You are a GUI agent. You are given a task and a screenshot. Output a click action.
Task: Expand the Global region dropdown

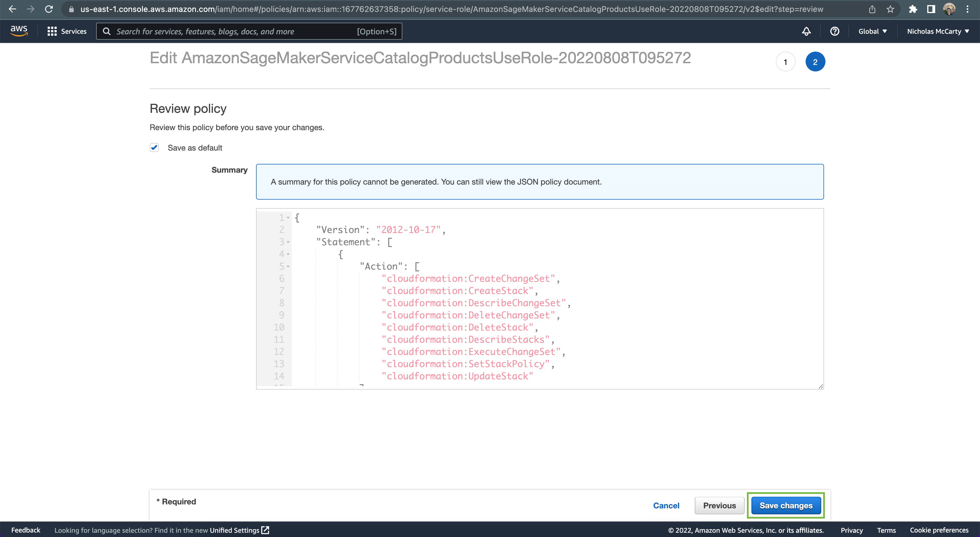coord(872,31)
